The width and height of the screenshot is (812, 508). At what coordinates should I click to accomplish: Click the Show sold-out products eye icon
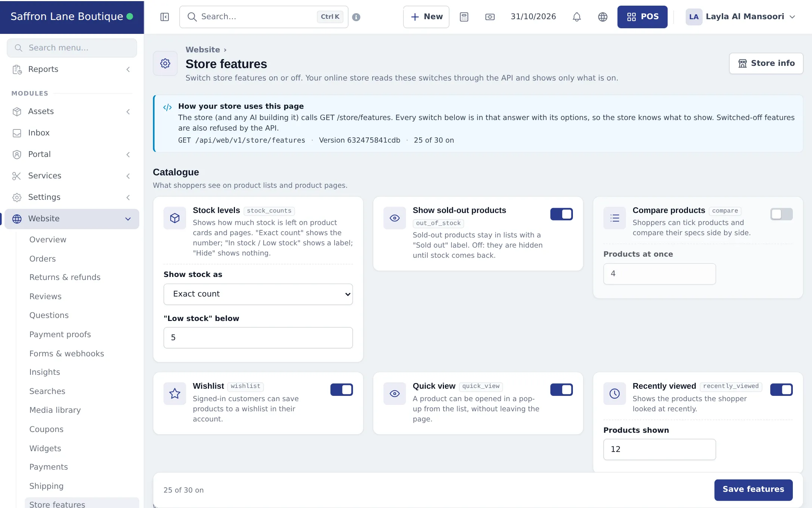[x=395, y=218]
